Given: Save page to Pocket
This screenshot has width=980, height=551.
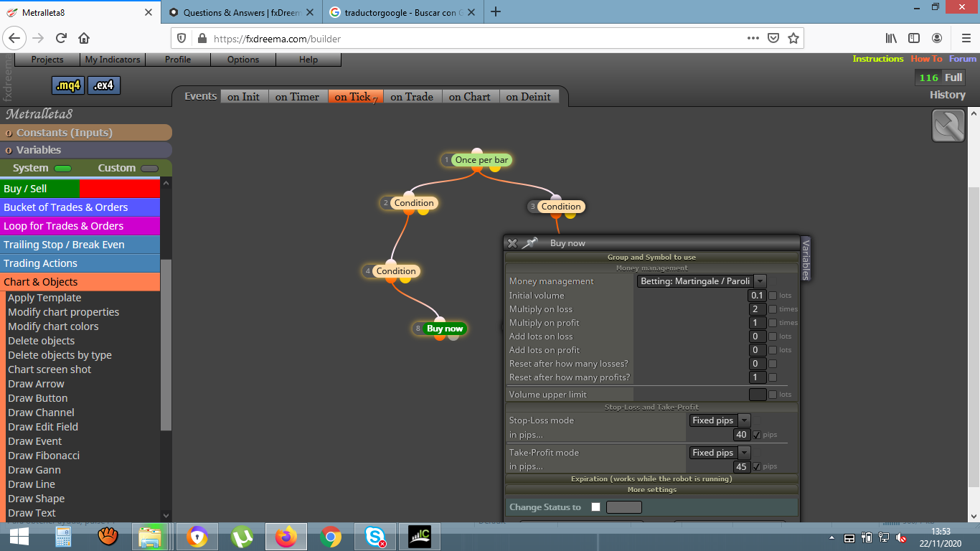Looking at the screenshot, I should tap(773, 38).
